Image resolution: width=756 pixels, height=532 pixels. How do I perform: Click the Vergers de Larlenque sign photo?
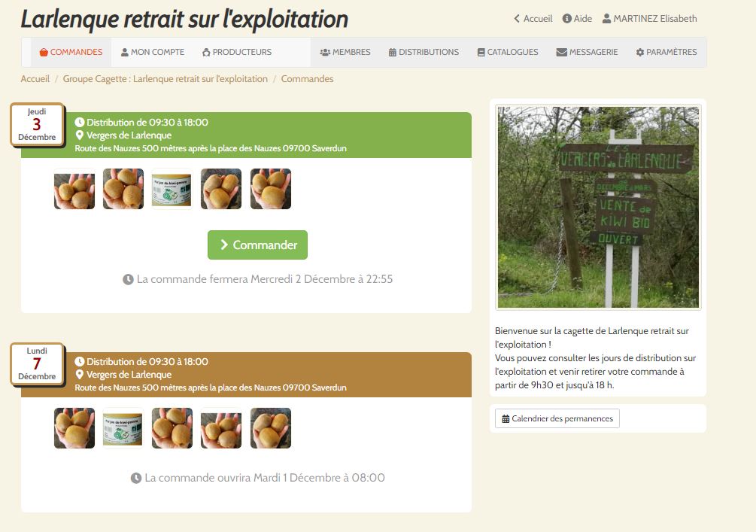pos(598,208)
